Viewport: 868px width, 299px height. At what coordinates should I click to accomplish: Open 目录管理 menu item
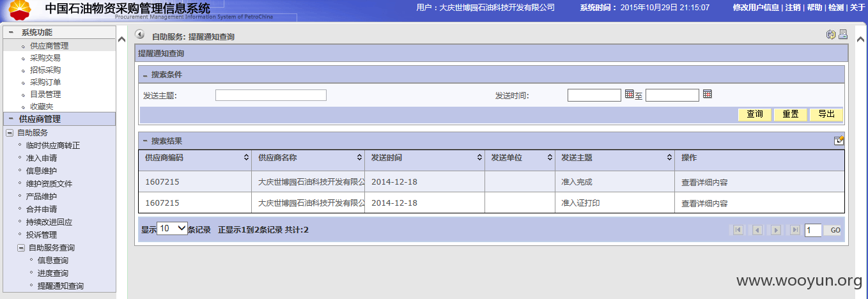pyautogui.click(x=45, y=95)
